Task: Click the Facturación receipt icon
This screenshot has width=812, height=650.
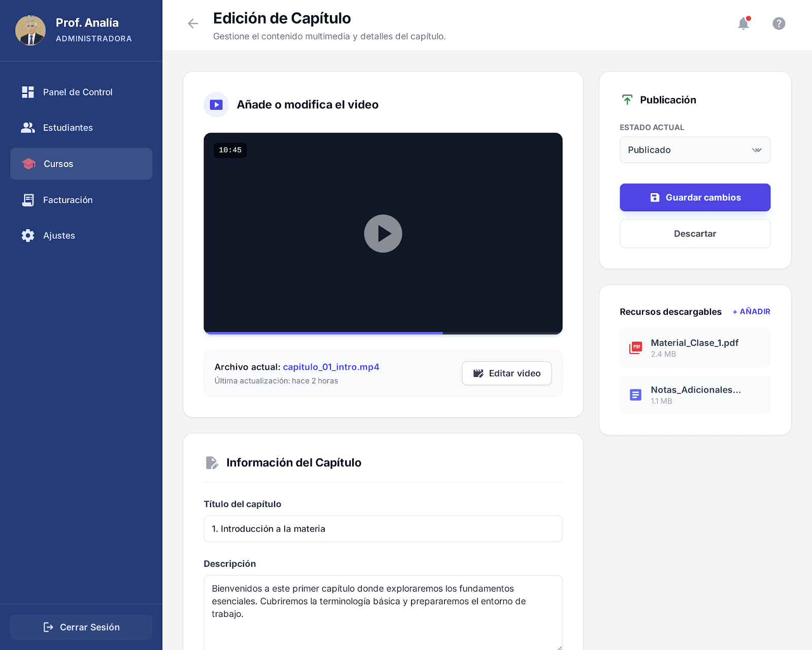Action: pyautogui.click(x=28, y=200)
